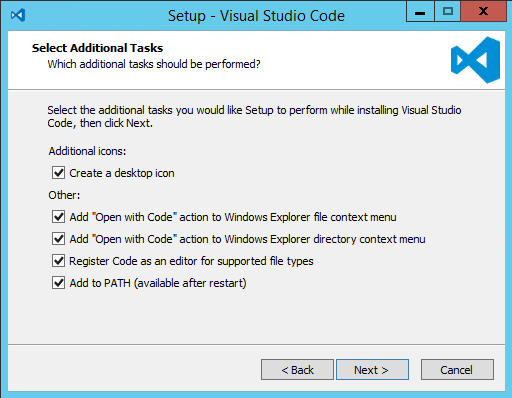Click the 'Additional icons:' group label
Screen dimensions: 512x398
point(87,151)
